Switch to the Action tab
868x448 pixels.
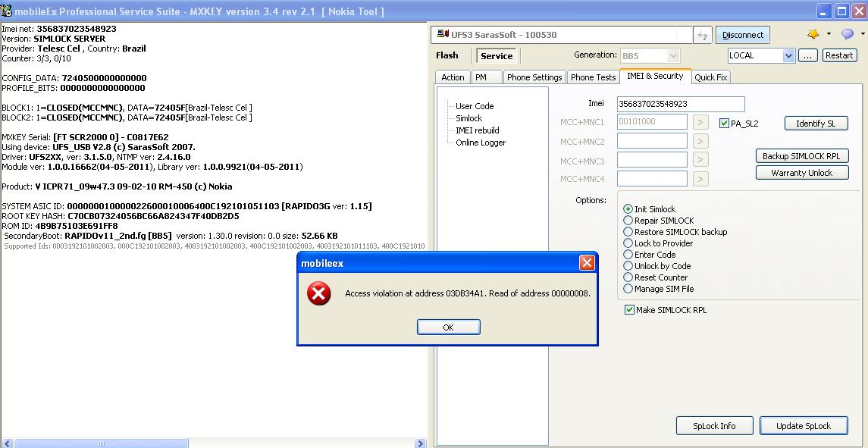pos(453,77)
